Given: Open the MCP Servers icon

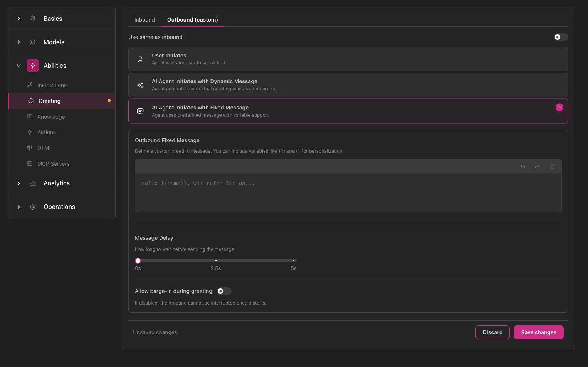Looking at the screenshot, I should 29,164.
